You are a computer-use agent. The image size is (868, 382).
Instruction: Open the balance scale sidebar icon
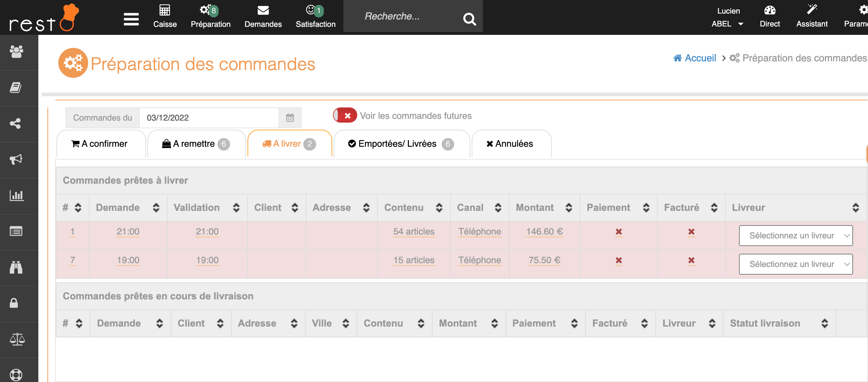point(16,339)
